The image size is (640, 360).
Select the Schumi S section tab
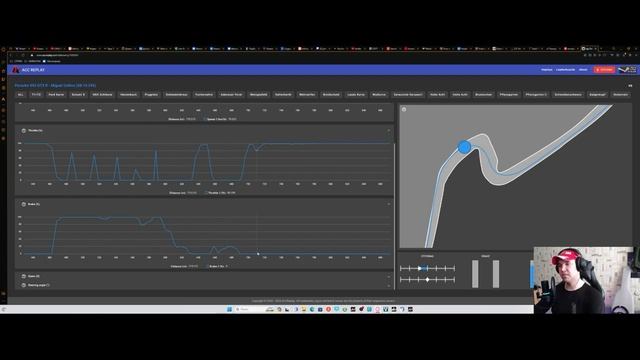(x=78, y=94)
